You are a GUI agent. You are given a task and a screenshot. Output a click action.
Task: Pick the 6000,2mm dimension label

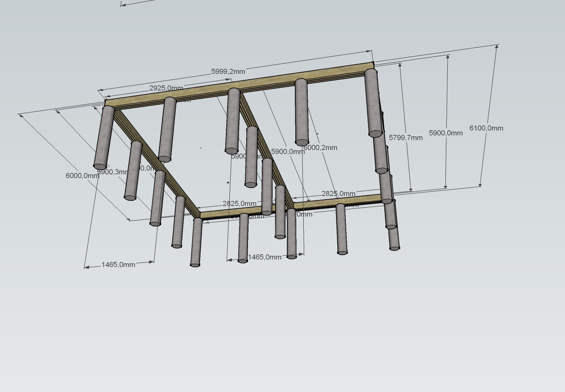point(320,148)
